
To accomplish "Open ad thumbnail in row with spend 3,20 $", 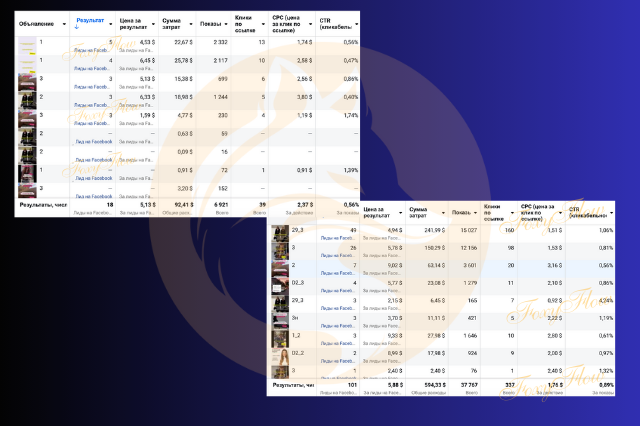I will [27, 191].
